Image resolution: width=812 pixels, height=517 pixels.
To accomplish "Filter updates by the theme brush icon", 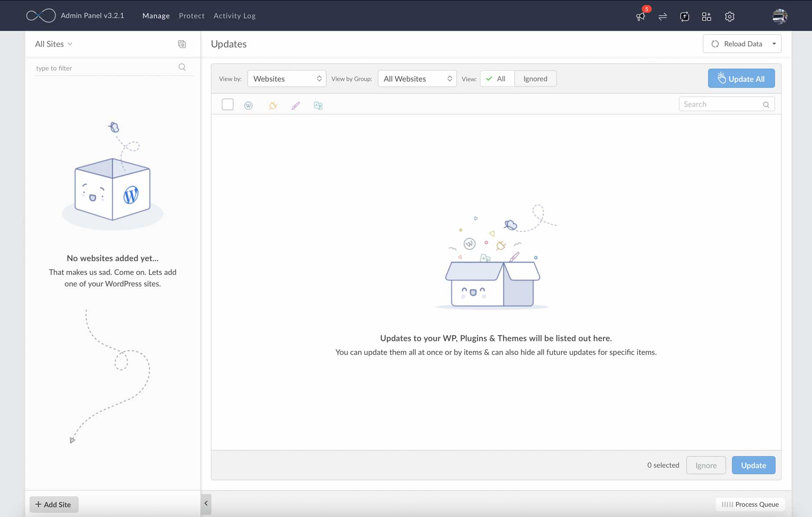I will tap(295, 105).
